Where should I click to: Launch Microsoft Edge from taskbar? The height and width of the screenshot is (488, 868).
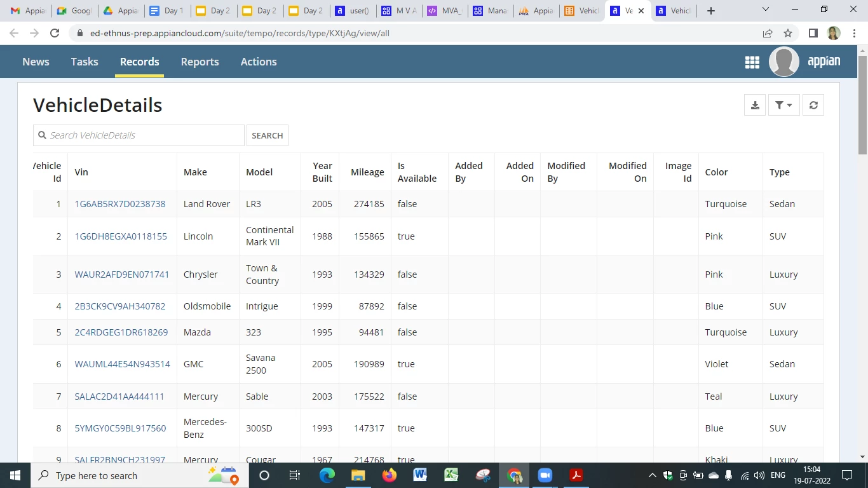tap(327, 475)
